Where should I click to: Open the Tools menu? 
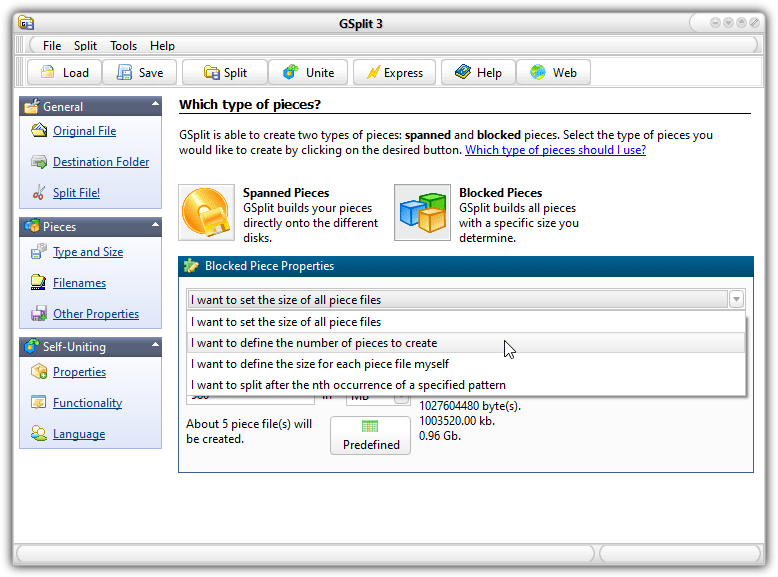[124, 46]
